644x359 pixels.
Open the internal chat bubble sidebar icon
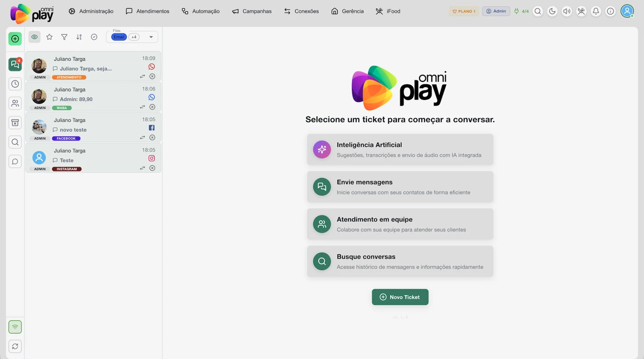[15, 161]
